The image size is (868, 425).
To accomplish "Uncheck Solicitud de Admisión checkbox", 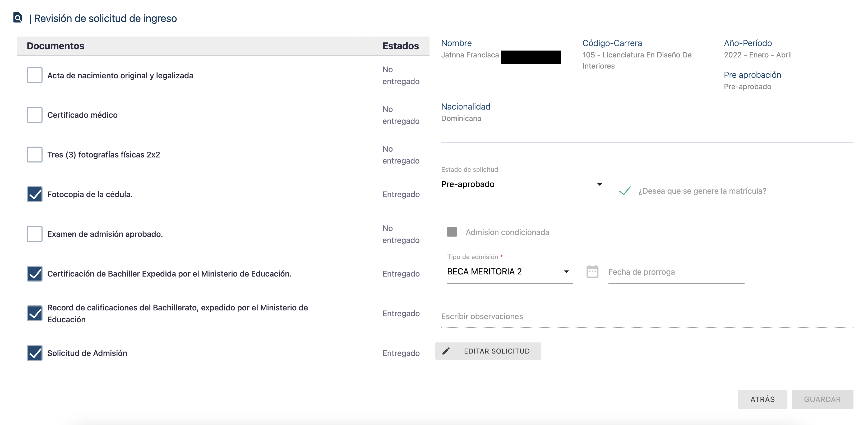I will pyautogui.click(x=34, y=353).
